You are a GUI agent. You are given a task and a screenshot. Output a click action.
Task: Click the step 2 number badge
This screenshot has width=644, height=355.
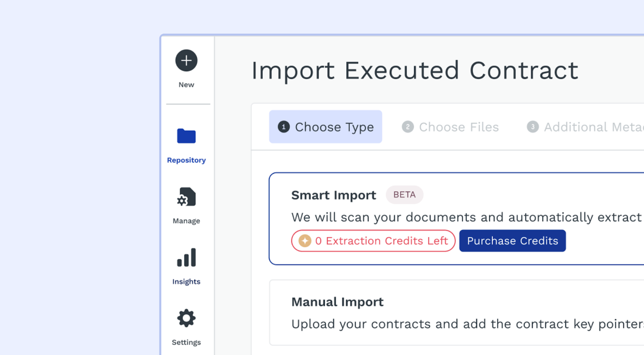point(408,127)
